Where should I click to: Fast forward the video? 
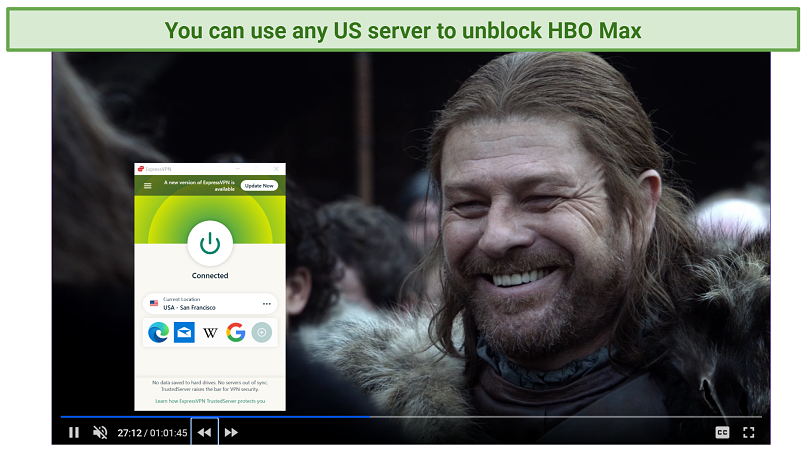[231, 432]
